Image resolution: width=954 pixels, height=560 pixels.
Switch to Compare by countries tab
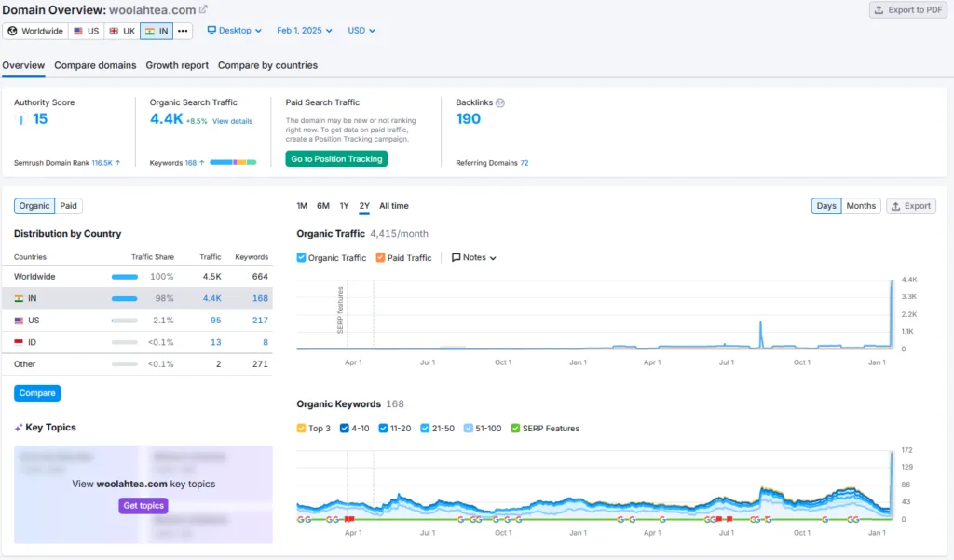[267, 65]
